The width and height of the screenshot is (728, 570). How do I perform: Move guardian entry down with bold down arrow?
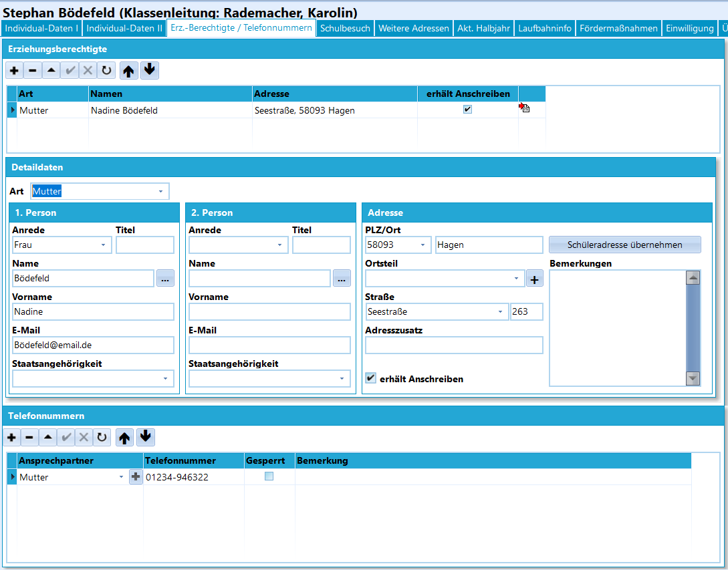point(150,71)
